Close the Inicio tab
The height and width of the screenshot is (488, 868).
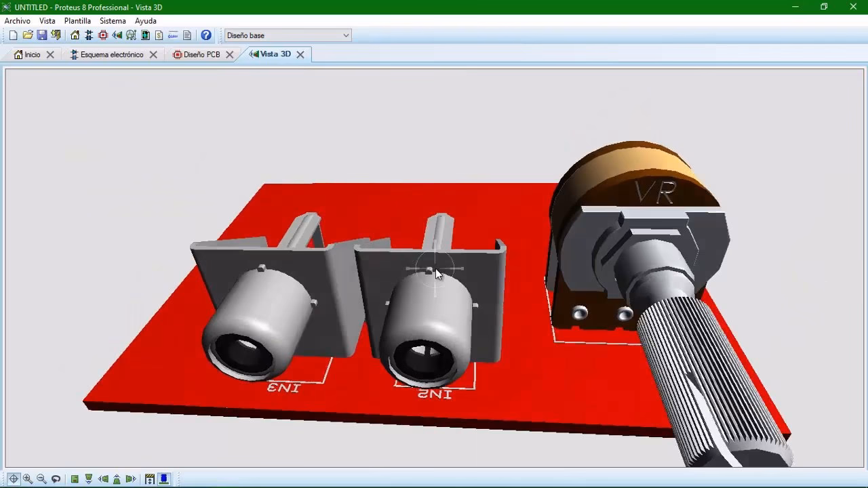50,54
